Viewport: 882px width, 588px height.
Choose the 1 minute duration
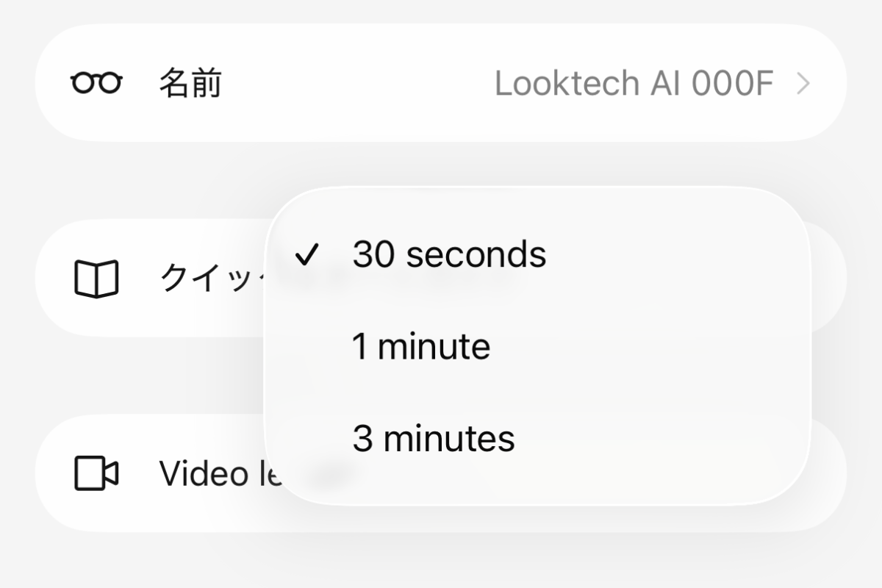click(421, 347)
